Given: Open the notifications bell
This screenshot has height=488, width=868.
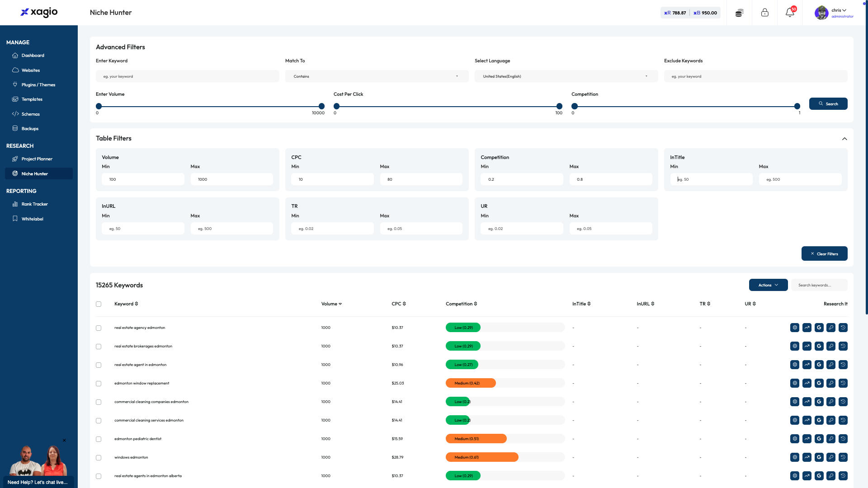Looking at the screenshot, I should click(x=790, y=13).
